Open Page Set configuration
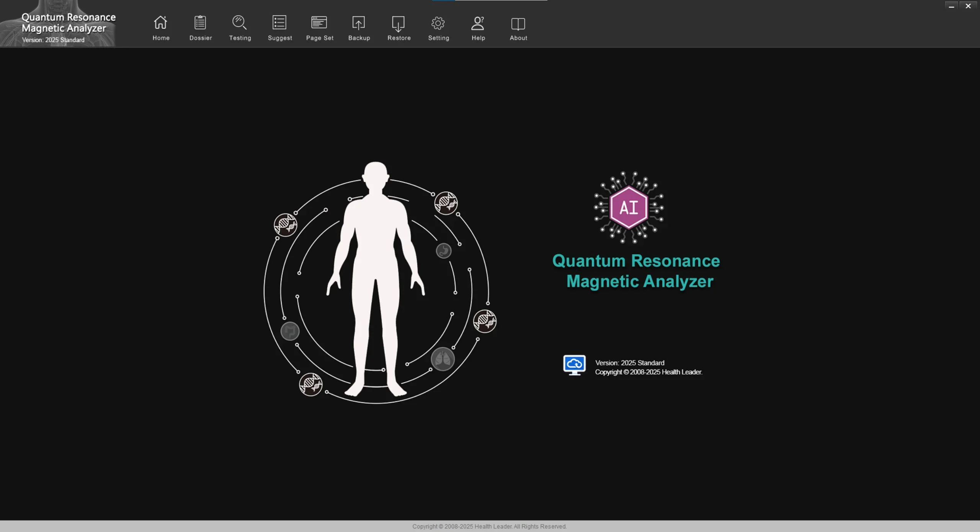Viewport: 980px width, 532px height. pyautogui.click(x=320, y=28)
